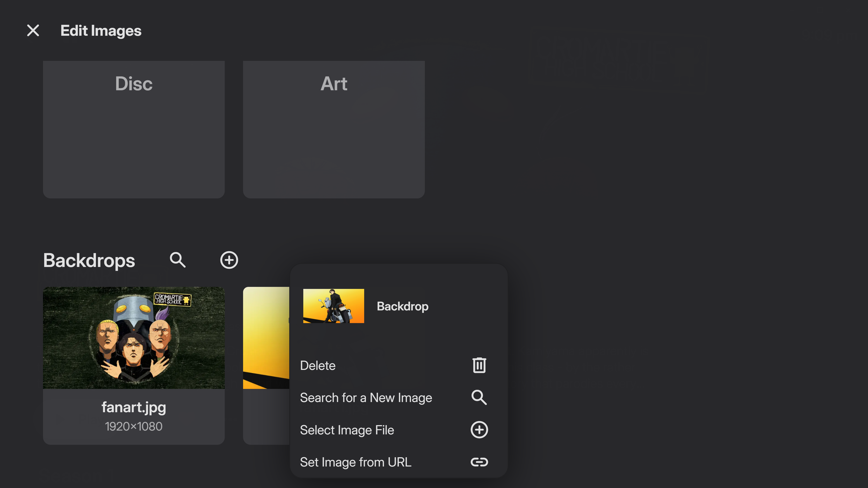Viewport: 868px width, 488px height.
Task: Choose Delete from the context menu
Action: 317,365
